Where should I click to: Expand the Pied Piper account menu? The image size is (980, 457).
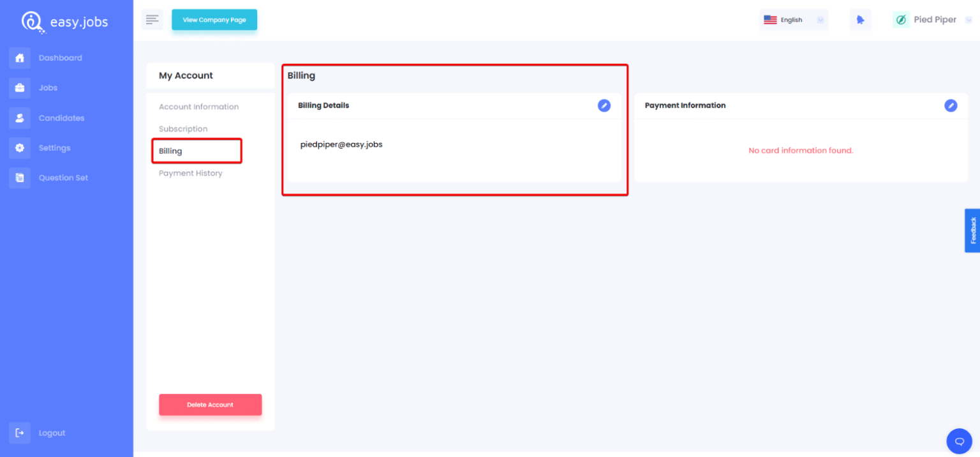pos(934,19)
